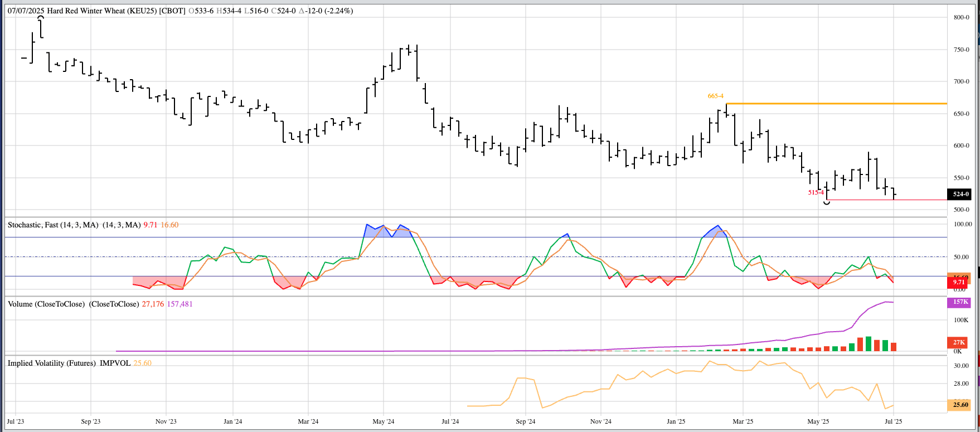Viewport: 980px width, 432px height.
Task: Click the red 515-4 support label
Action: coord(816,192)
